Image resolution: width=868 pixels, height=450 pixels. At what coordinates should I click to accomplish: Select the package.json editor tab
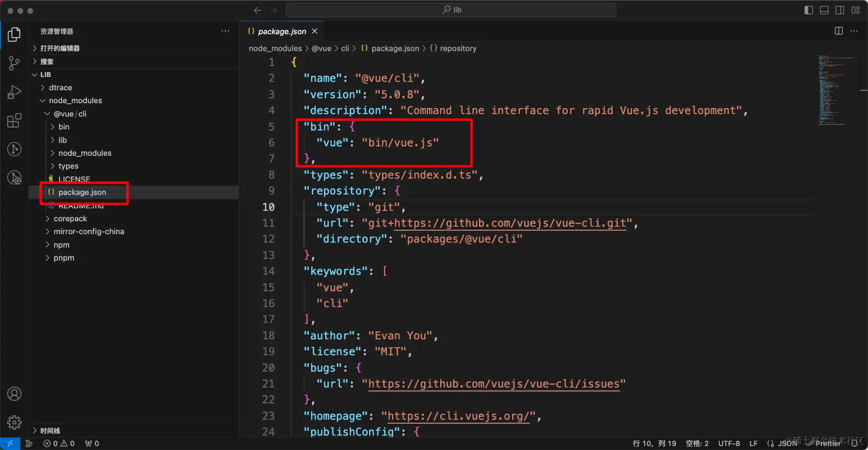pyautogui.click(x=281, y=31)
